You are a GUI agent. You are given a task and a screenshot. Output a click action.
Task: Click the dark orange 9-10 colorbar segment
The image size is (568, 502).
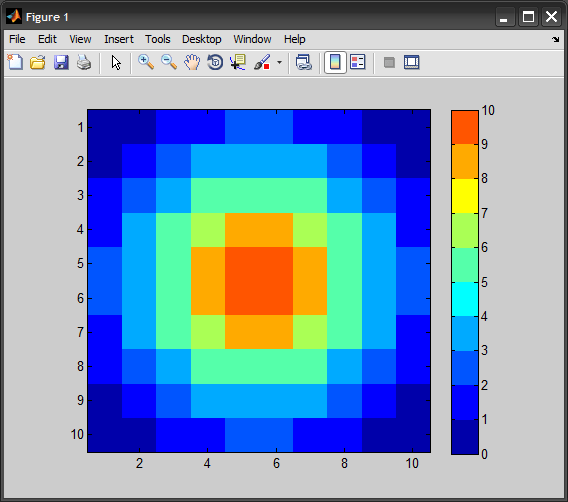(465, 127)
